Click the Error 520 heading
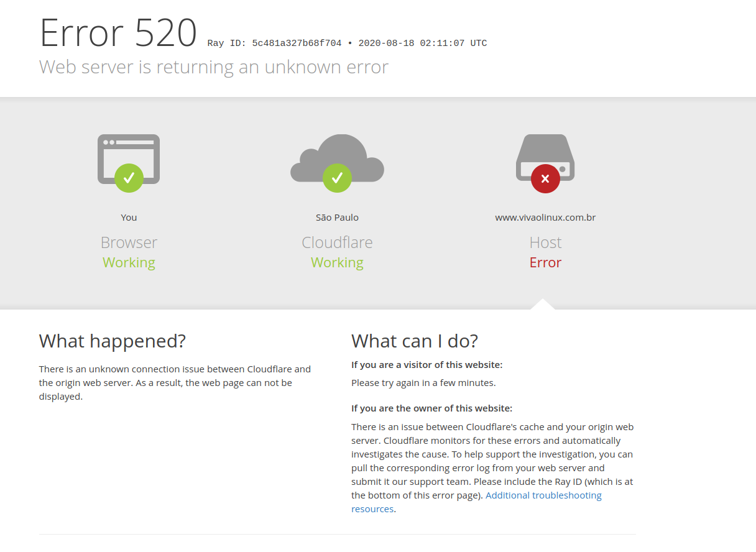The height and width of the screenshot is (552, 756). (118, 33)
